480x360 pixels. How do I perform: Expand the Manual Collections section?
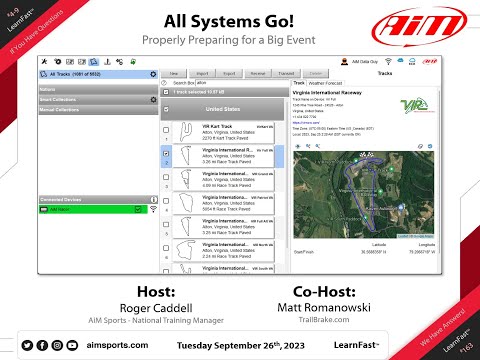tap(98, 110)
